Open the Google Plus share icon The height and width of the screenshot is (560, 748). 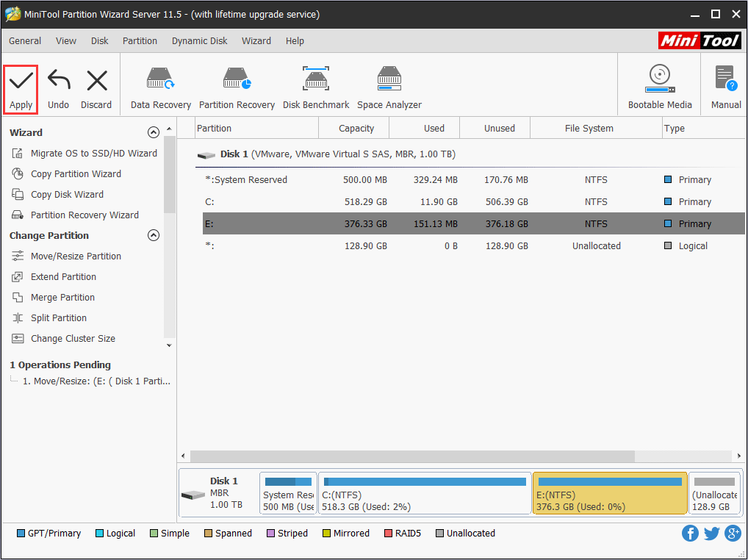pos(733,534)
